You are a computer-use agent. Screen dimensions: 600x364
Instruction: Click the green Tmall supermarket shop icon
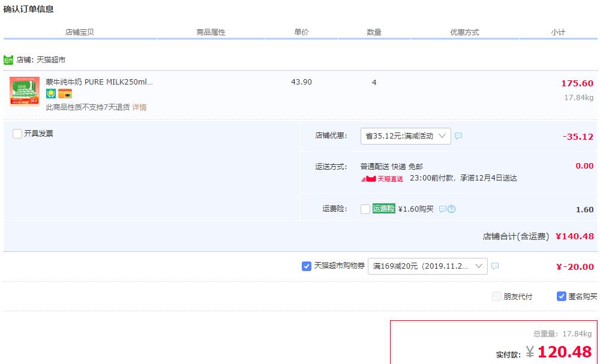point(8,60)
